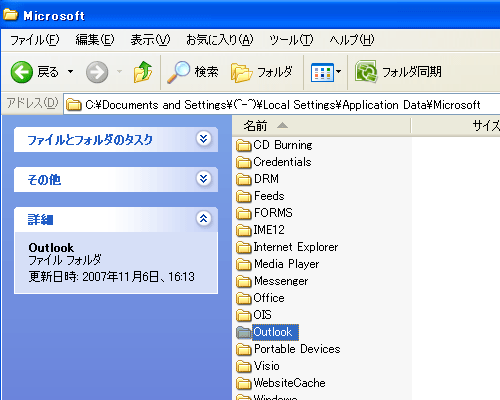Screen dimensions: 500x400
Task: Open the 編集(E) menu
Action: [95, 40]
